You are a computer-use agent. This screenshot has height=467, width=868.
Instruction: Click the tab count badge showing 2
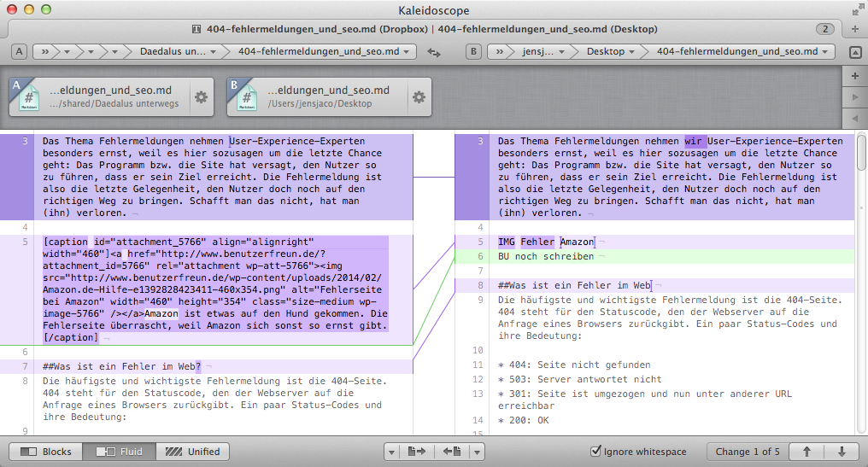click(824, 29)
